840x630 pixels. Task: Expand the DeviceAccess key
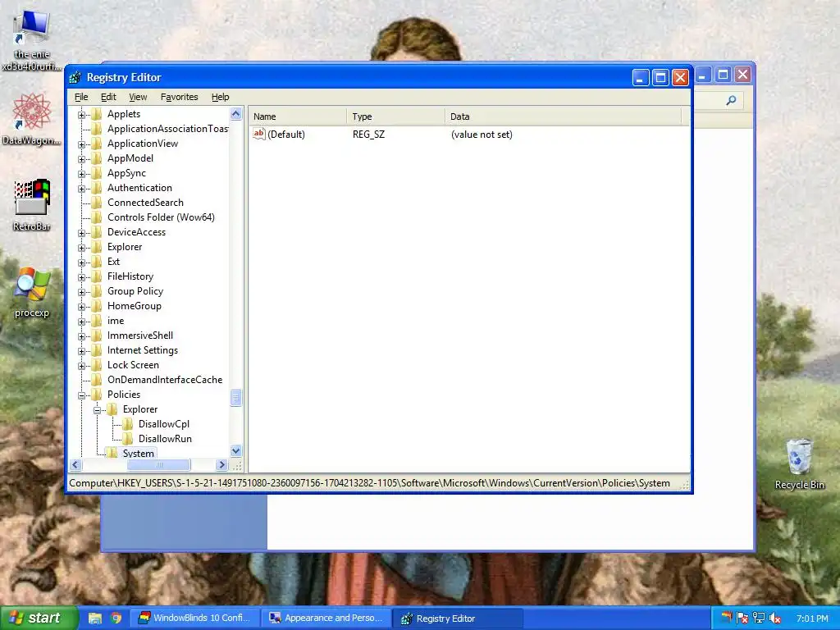(x=81, y=233)
